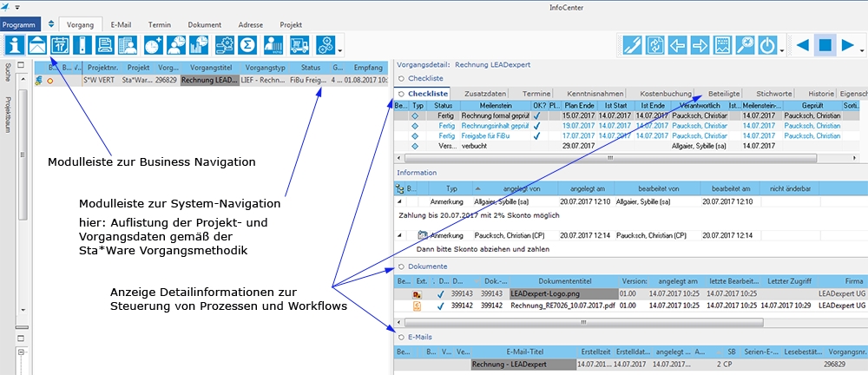Click the multiple gears icon

pyautogui.click(x=325, y=45)
